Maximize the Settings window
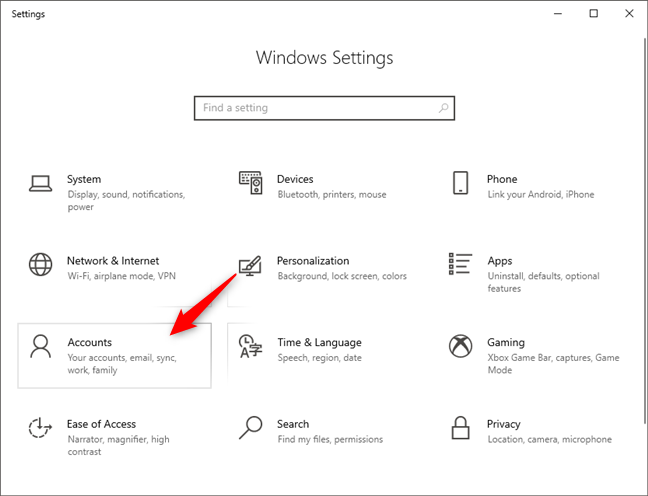 [593, 14]
